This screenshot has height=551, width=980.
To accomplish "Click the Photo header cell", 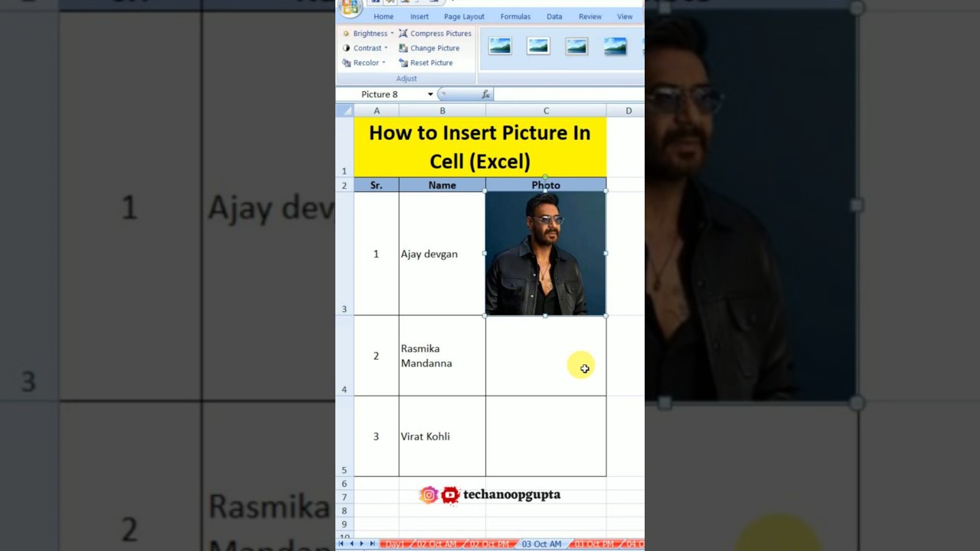I will click(x=546, y=185).
